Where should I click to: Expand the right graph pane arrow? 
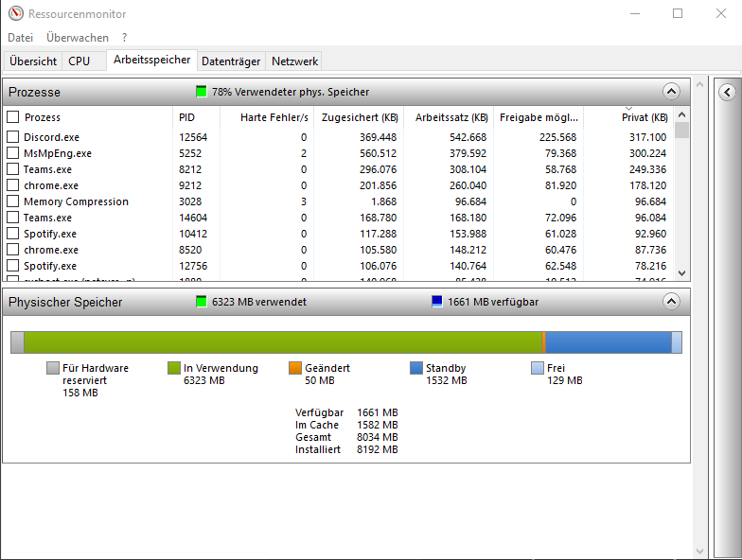tap(727, 92)
